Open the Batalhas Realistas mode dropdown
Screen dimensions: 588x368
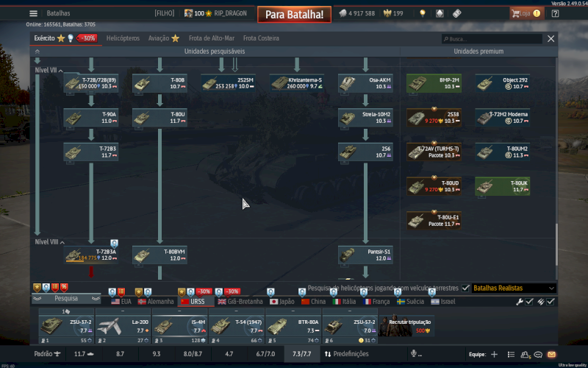coord(513,288)
